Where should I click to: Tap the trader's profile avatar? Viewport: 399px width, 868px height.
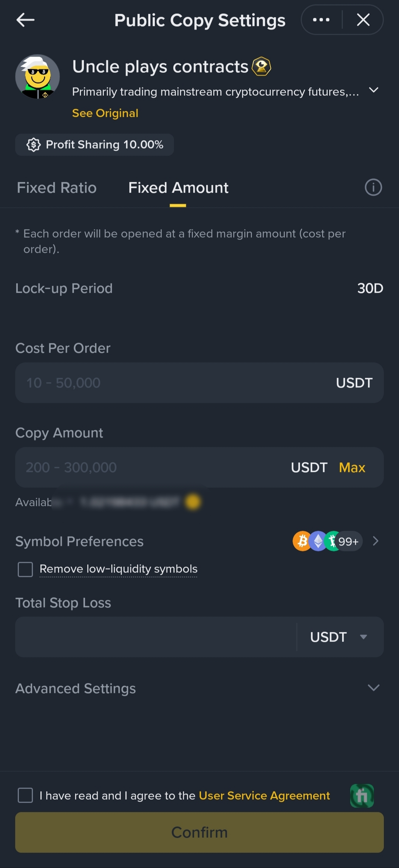[x=37, y=77]
